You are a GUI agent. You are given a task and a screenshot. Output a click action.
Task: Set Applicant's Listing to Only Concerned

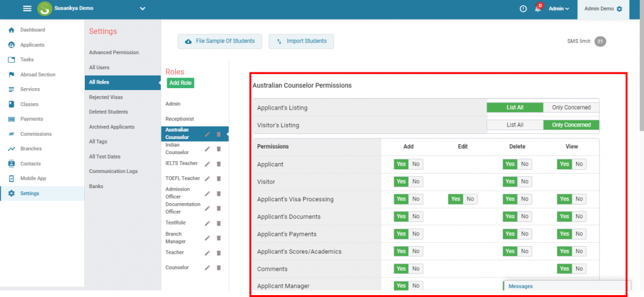pyautogui.click(x=571, y=108)
